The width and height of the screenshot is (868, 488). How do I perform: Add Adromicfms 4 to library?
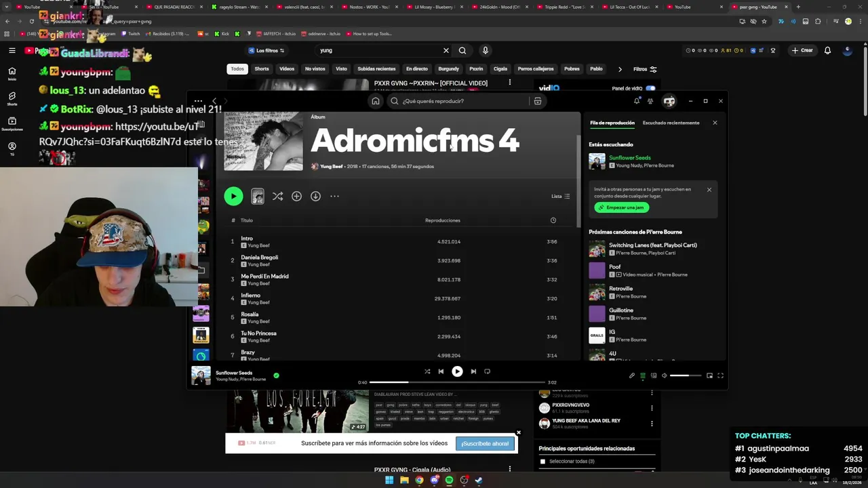[296, 196]
